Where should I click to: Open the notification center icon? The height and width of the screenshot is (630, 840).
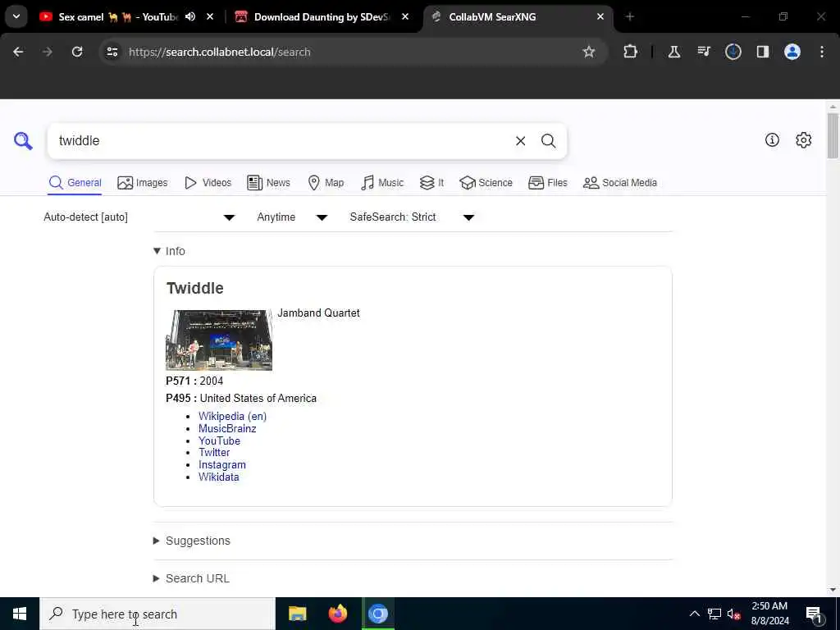coord(814,614)
